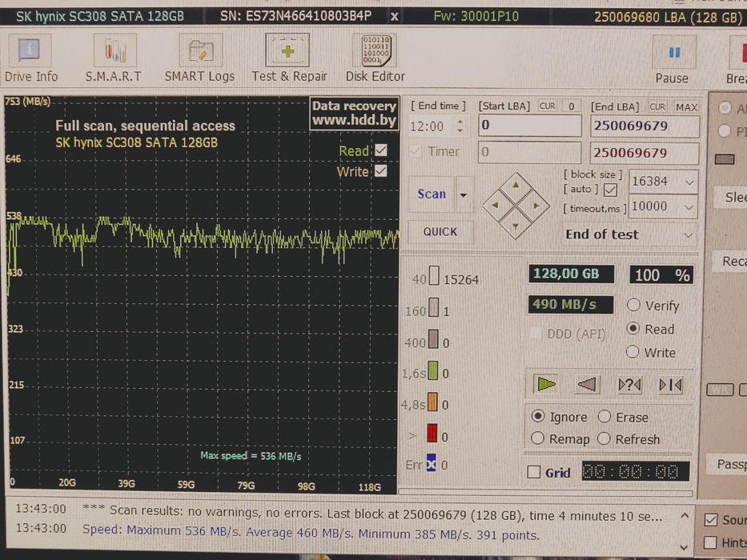
Task: Click the up arrow in navigation diamond
Action: click(516, 185)
